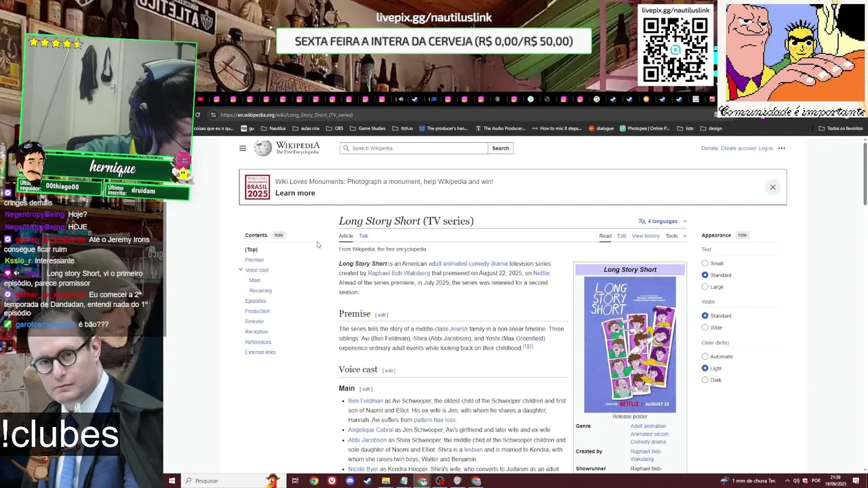This screenshot has height=488, width=868.
Task: Switch to the Article tab
Action: (346, 236)
